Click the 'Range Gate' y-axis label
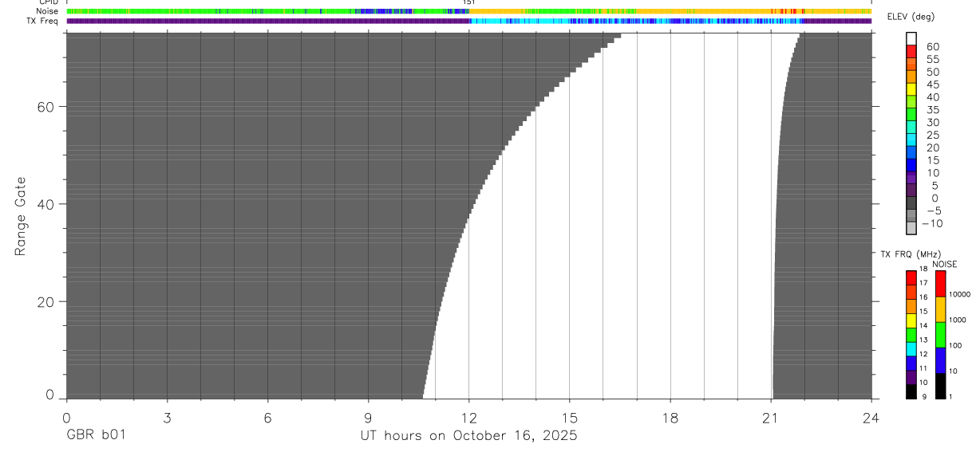This screenshot has width=980, height=452. click(22, 216)
